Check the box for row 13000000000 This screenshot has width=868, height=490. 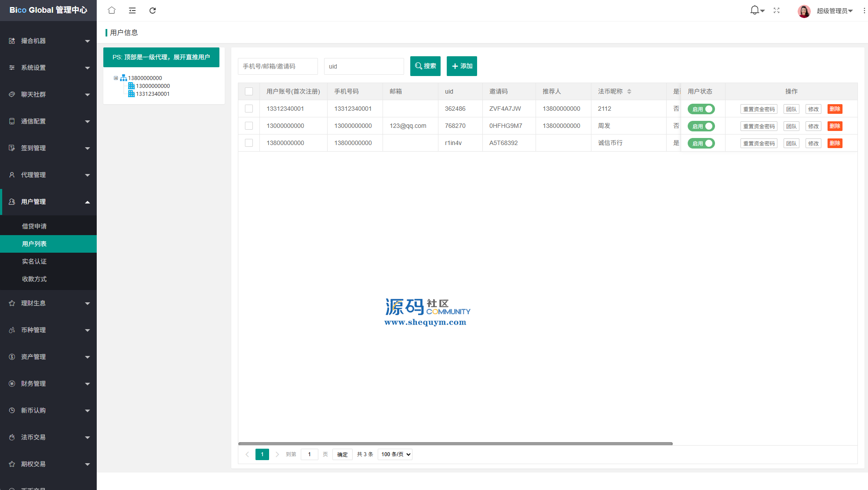[x=249, y=126]
